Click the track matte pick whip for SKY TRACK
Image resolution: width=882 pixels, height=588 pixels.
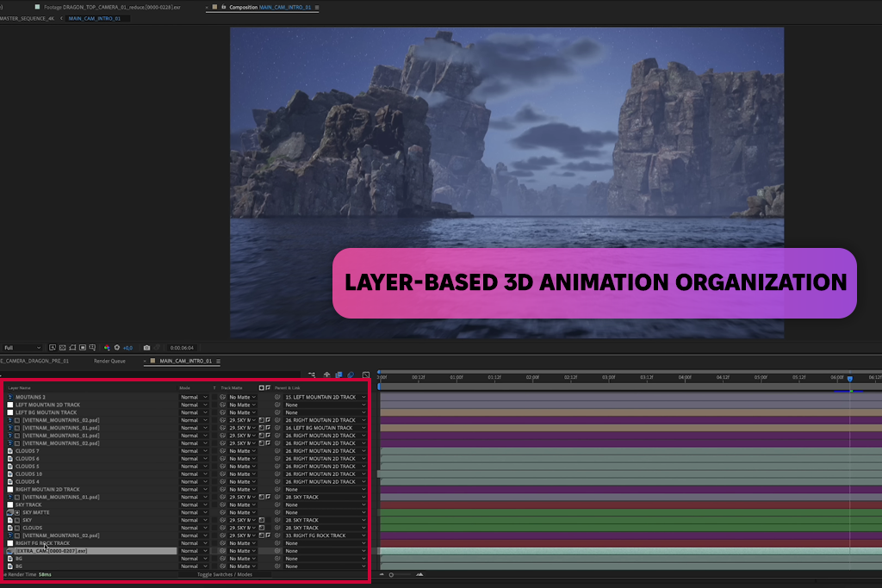tap(223, 504)
